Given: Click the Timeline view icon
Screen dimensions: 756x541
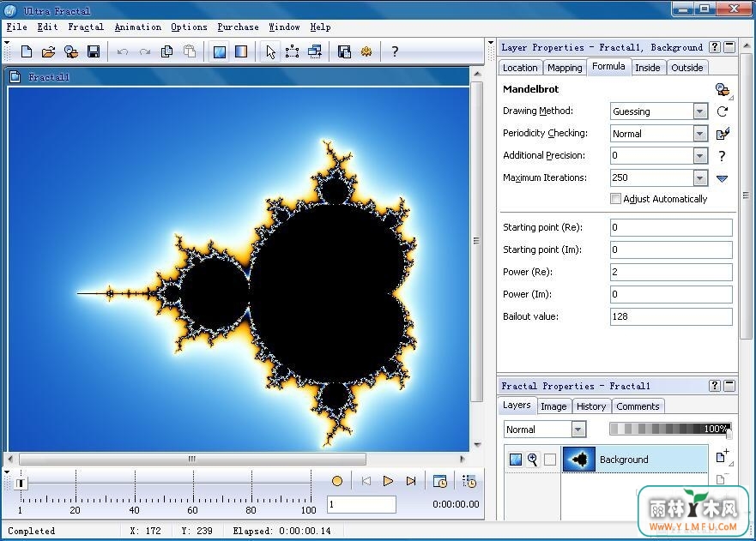Looking at the screenshot, I should pos(469,481).
